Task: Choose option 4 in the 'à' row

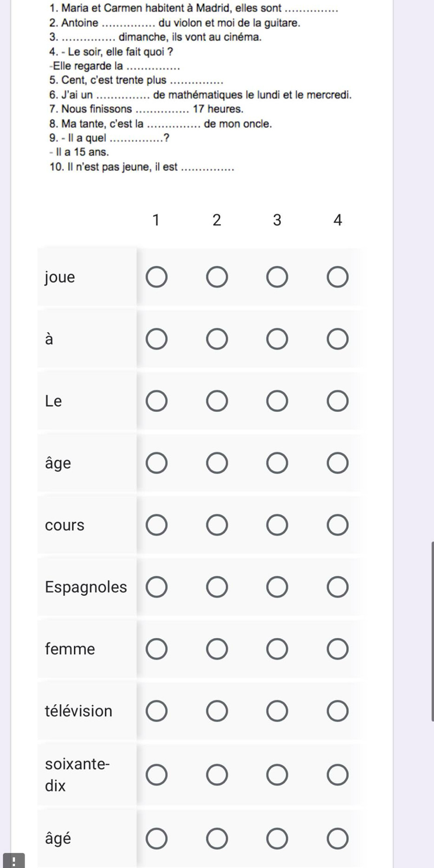Action: (338, 339)
